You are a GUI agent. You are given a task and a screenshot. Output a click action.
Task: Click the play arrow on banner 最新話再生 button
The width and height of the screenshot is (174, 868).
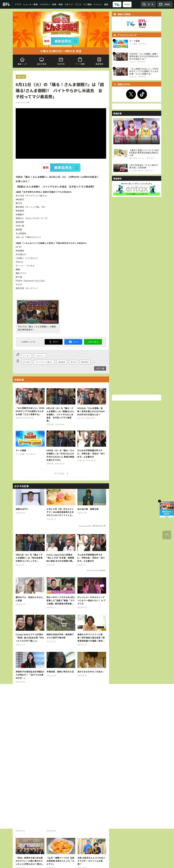coord(76,41)
